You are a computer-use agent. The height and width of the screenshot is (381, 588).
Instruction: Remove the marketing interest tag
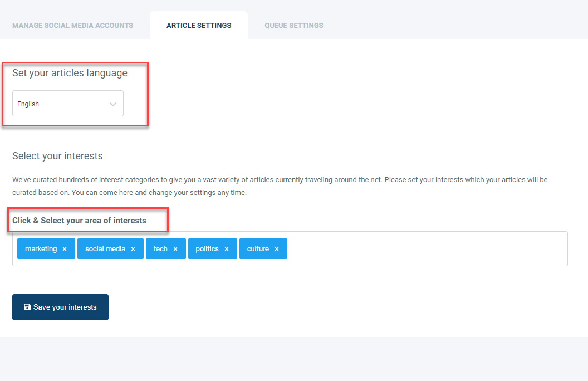pyautogui.click(x=65, y=248)
